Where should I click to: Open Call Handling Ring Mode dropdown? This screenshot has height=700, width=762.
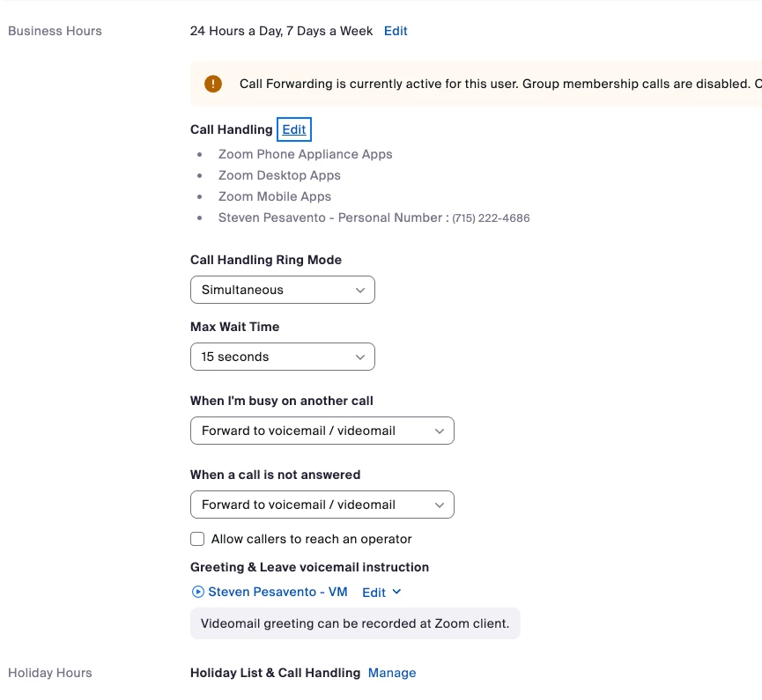282,290
